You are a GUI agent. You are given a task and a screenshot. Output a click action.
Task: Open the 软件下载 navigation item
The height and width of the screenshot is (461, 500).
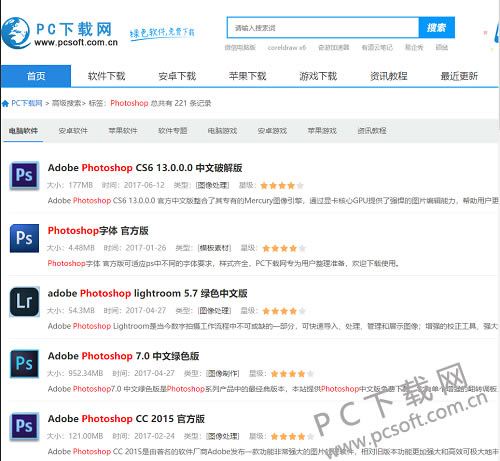click(x=106, y=76)
